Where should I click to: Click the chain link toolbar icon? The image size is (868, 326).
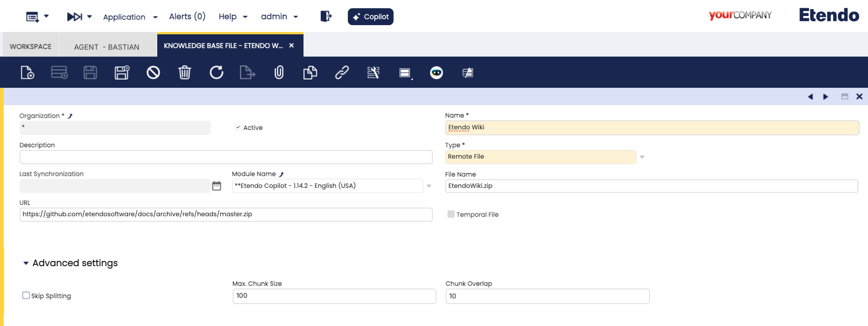point(342,72)
